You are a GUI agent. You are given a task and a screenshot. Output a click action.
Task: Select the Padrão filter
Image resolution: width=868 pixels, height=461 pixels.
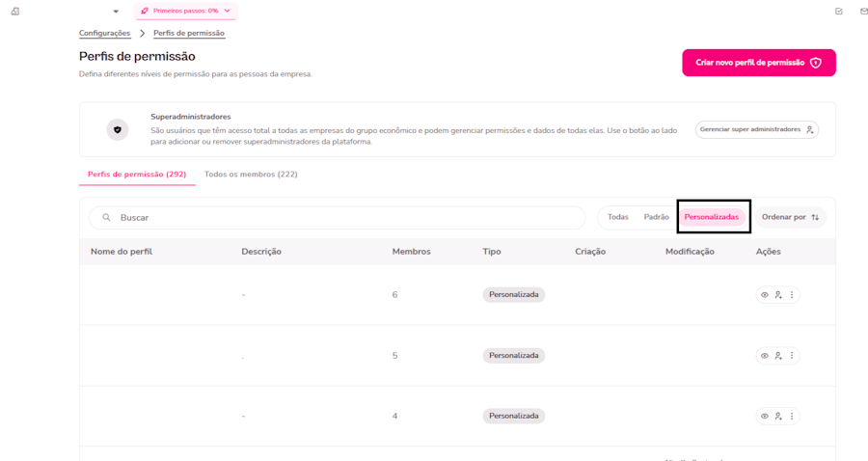click(x=656, y=217)
